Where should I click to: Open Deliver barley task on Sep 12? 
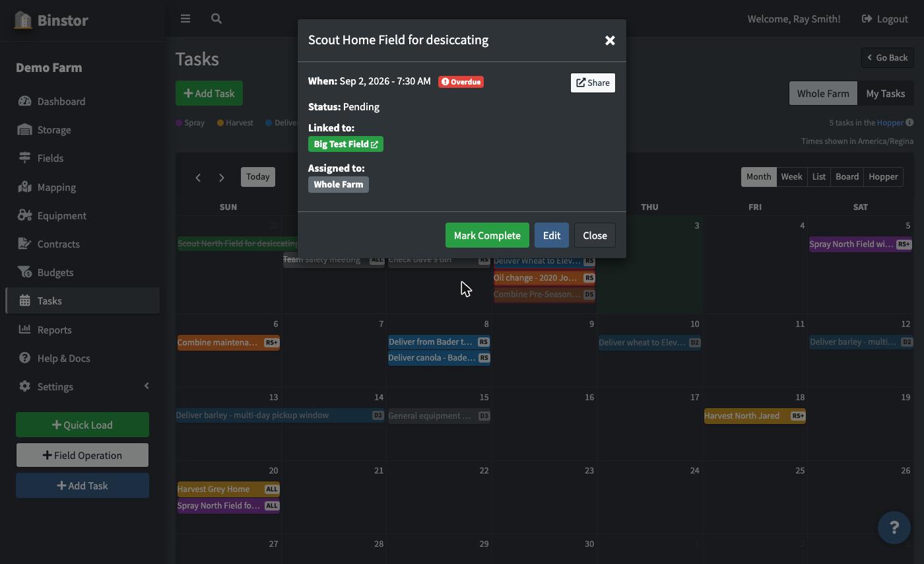pos(861,341)
